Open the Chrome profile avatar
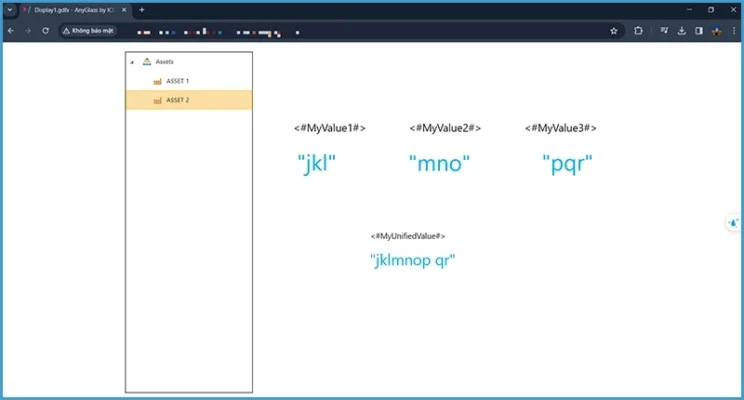Image resolution: width=744 pixels, height=400 pixels. (716, 30)
